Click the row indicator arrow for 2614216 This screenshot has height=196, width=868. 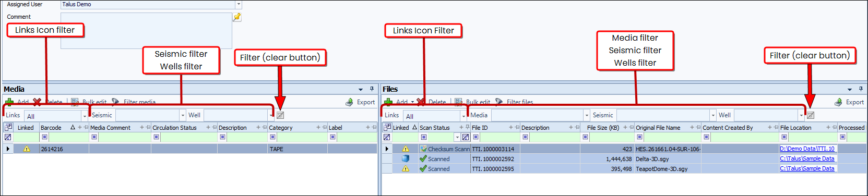point(8,149)
